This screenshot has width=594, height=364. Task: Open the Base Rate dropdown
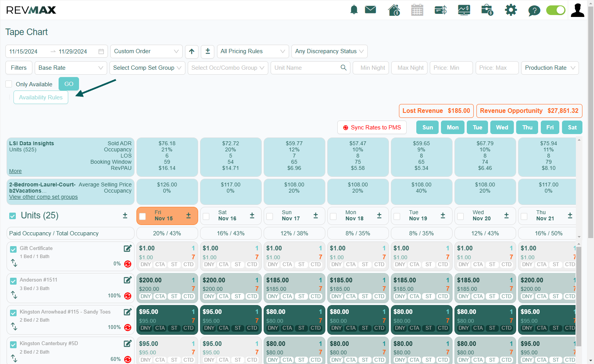[71, 68]
